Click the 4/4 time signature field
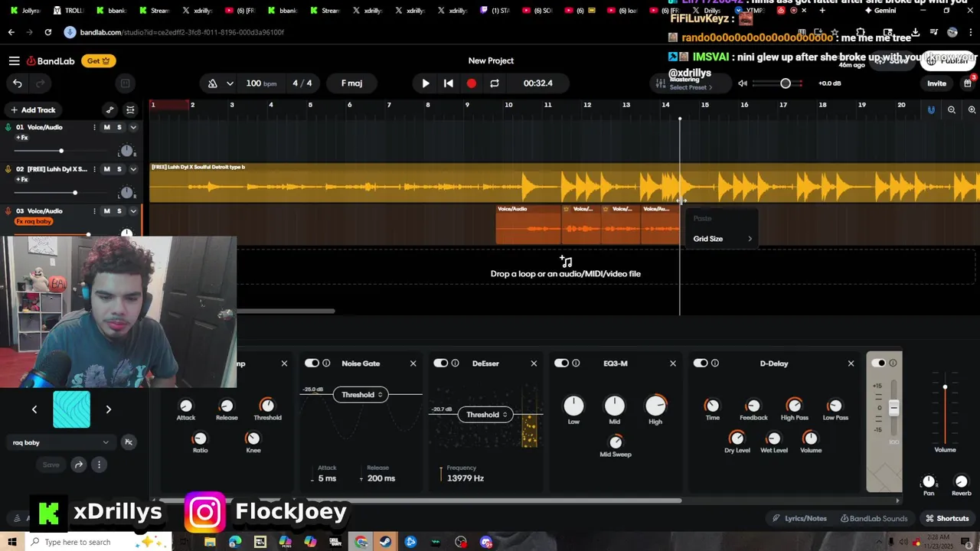This screenshot has width=980, height=551. pos(302,83)
